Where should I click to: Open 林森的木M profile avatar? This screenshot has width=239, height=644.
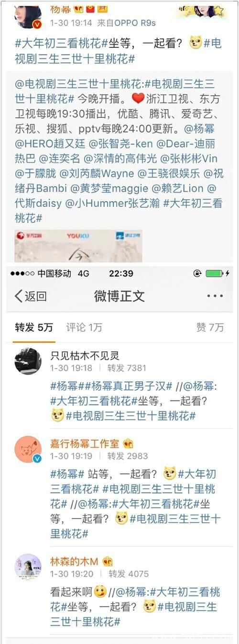pyautogui.click(x=28, y=567)
